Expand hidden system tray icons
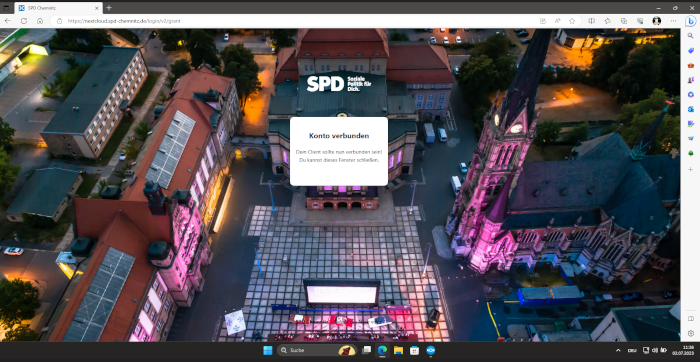The width and height of the screenshot is (700, 362). tap(618, 351)
